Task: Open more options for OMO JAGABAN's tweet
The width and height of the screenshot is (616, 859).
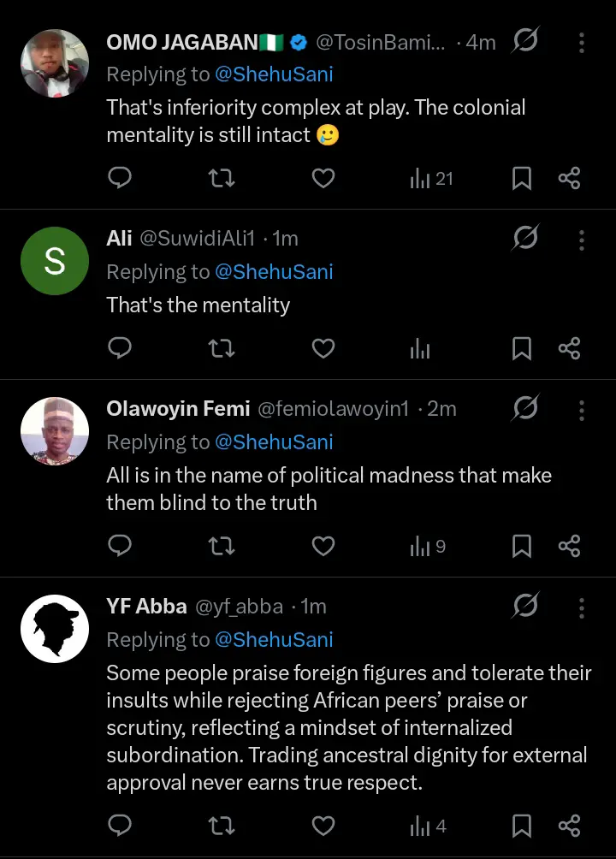Action: 582,43
